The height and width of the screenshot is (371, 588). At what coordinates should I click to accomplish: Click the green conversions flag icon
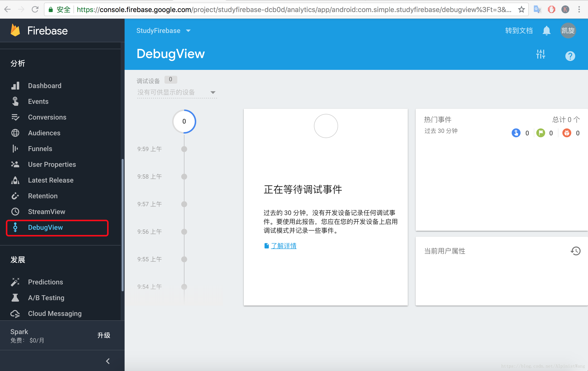(541, 133)
